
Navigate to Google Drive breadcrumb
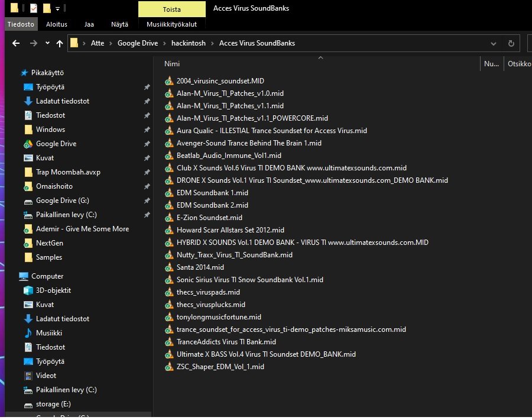tap(137, 43)
